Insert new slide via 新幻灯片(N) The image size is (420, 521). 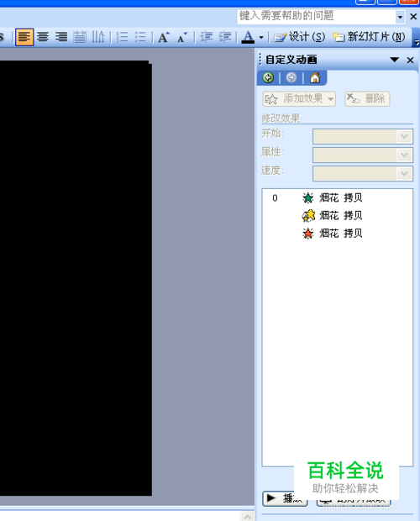(x=369, y=37)
